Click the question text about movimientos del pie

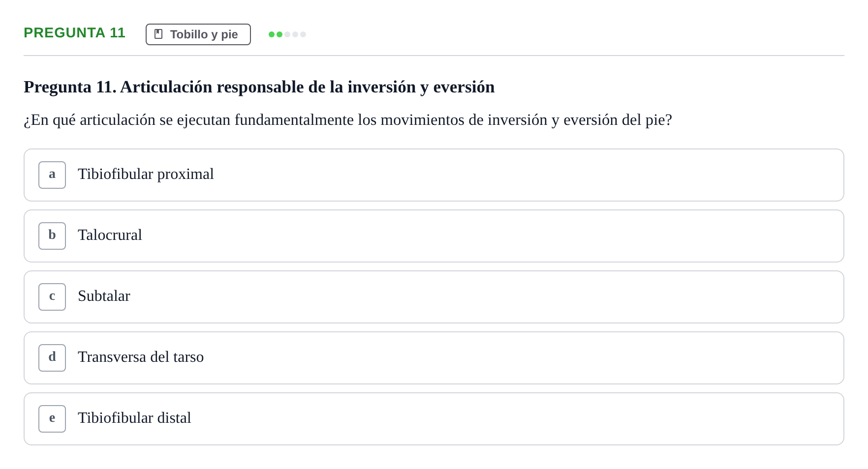tap(348, 120)
